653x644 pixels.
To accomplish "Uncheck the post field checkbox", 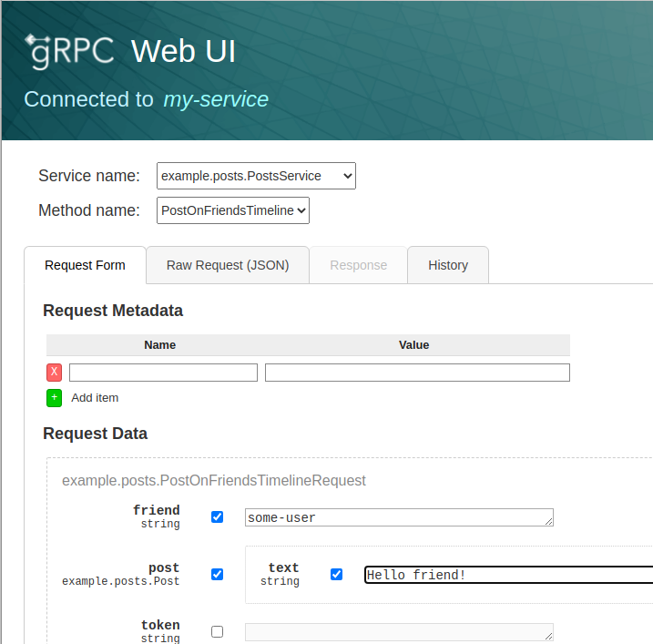I will click(217, 575).
